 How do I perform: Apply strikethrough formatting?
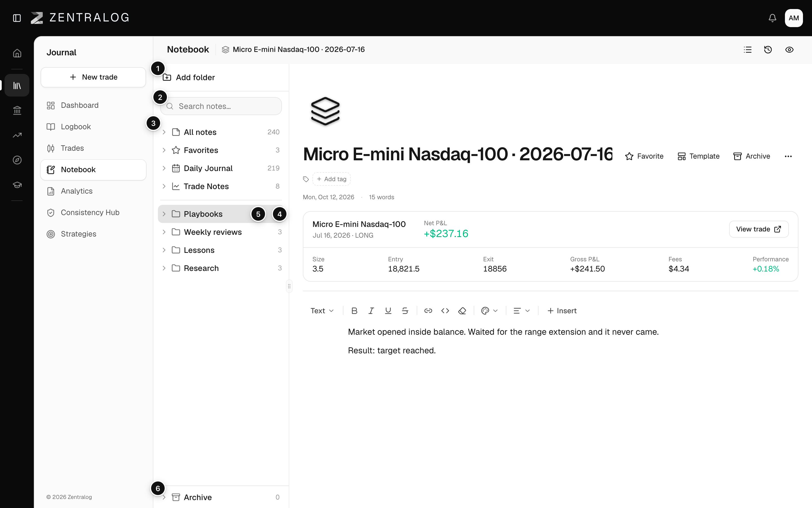pos(405,311)
